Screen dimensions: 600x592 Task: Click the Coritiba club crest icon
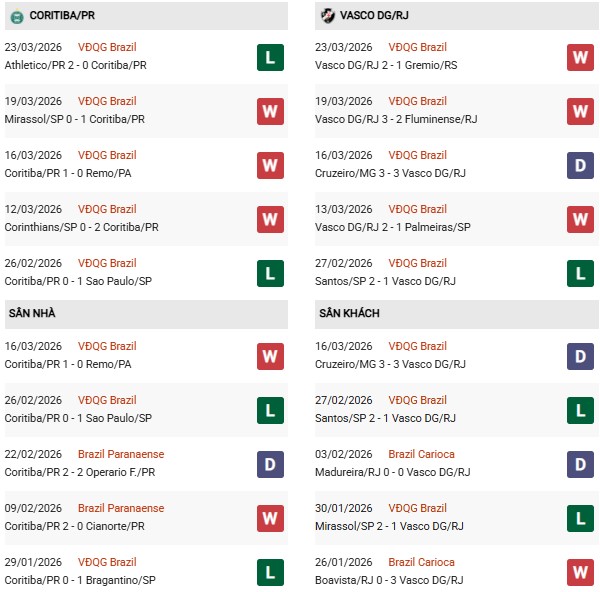(16, 16)
